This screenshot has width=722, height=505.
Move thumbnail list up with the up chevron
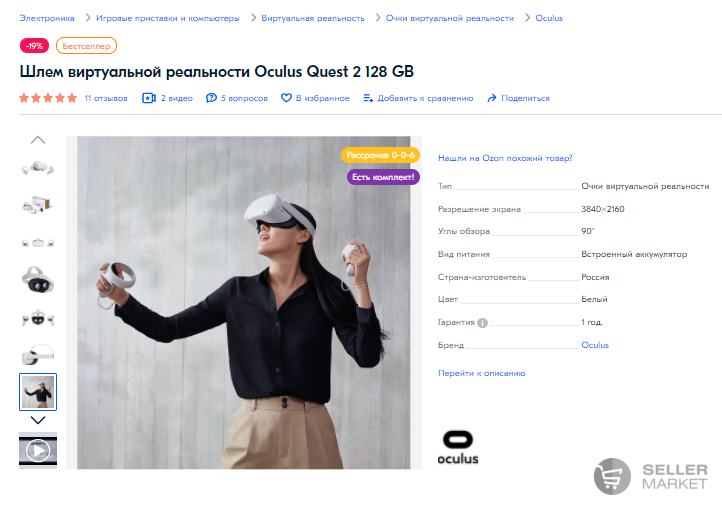(38, 140)
